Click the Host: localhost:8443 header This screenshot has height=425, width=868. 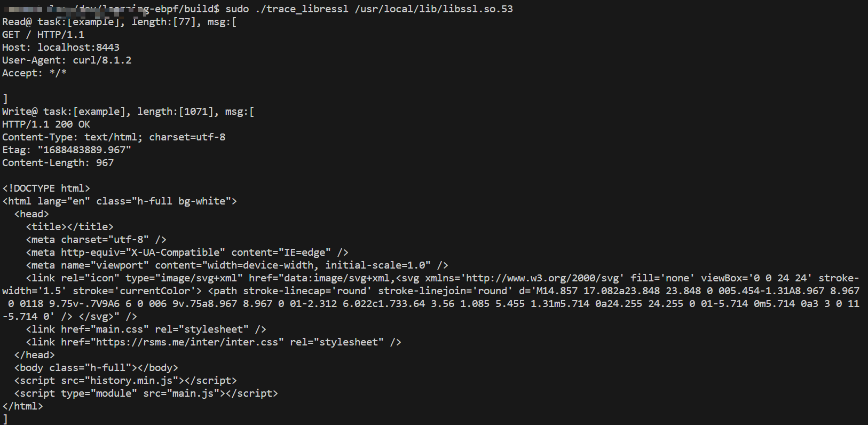coord(61,48)
